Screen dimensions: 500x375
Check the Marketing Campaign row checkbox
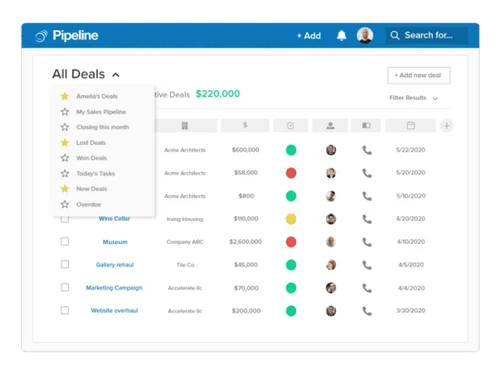click(65, 287)
